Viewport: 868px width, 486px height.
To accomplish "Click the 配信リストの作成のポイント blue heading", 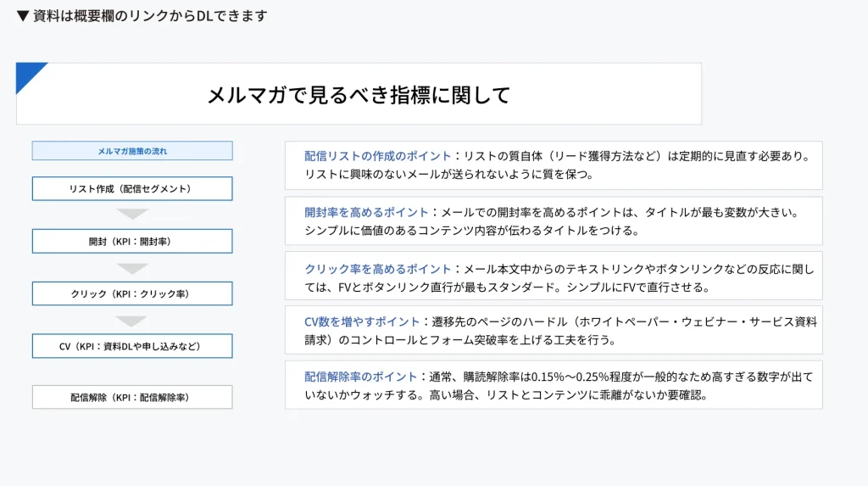I will tap(378, 156).
